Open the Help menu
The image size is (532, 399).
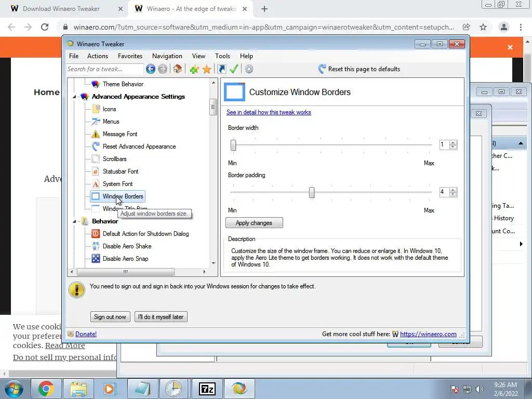tap(246, 56)
